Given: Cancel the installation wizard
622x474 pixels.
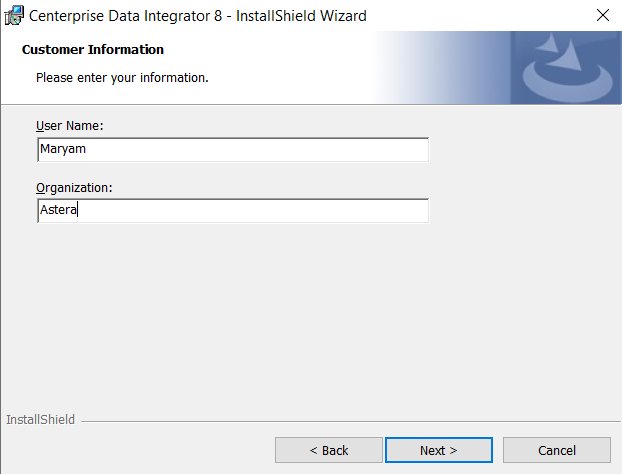Looking at the screenshot, I should 556,450.
